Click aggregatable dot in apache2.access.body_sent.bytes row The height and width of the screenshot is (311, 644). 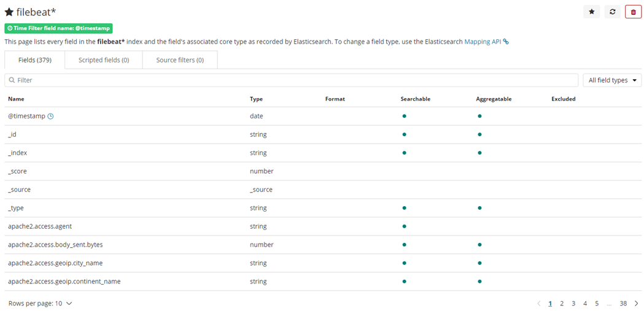pyautogui.click(x=479, y=245)
